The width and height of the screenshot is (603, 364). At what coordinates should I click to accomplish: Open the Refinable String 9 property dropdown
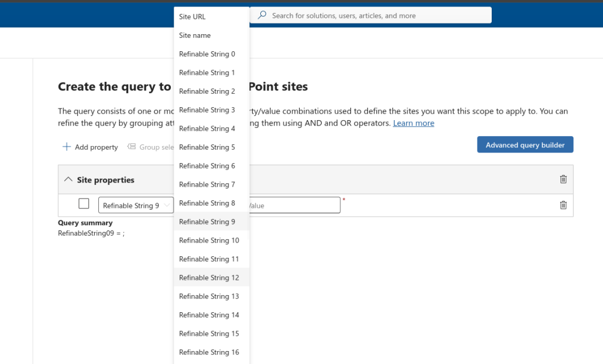tap(136, 205)
